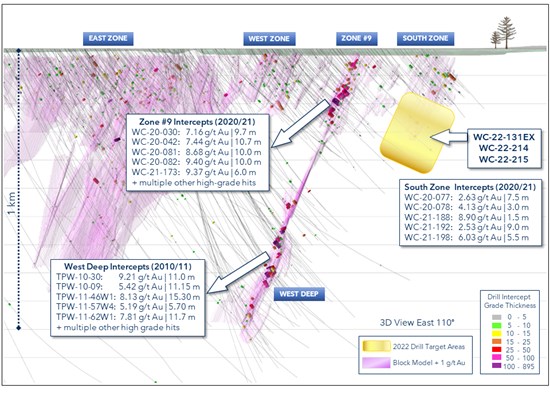Click the 1 km scale label
This screenshot has height=412, width=550.
tap(12, 204)
